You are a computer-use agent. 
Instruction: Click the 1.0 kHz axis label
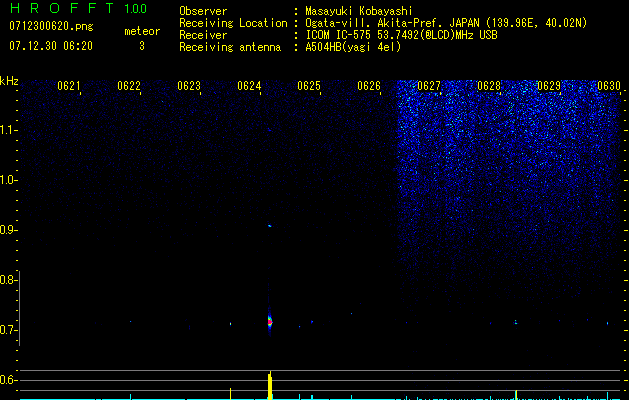(8, 180)
